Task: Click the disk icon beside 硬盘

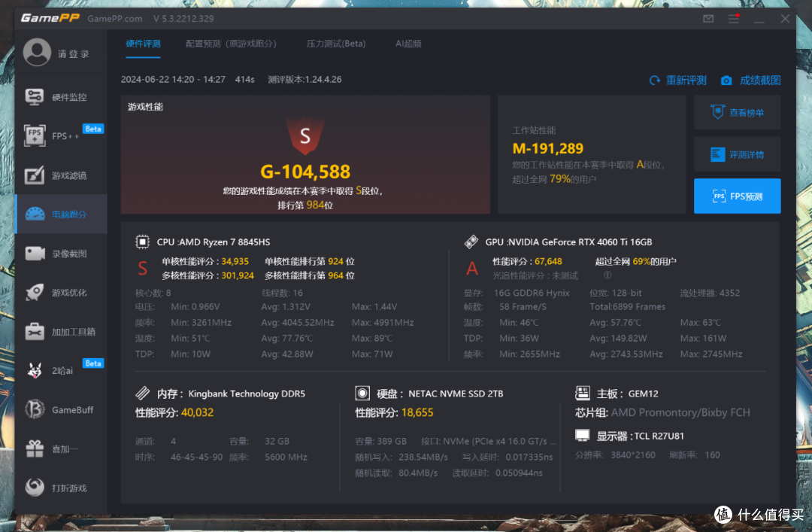Action: pyautogui.click(x=362, y=394)
